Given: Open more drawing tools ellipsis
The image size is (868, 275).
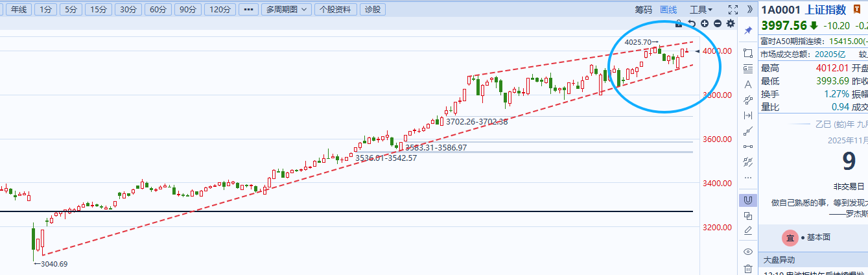Looking at the screenshot, I should [748, 177].
